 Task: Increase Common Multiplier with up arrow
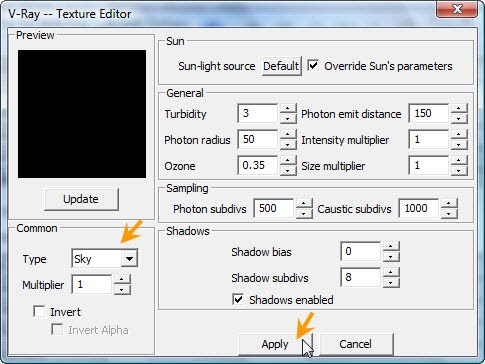pyautogui.click(x=122, y=280)
